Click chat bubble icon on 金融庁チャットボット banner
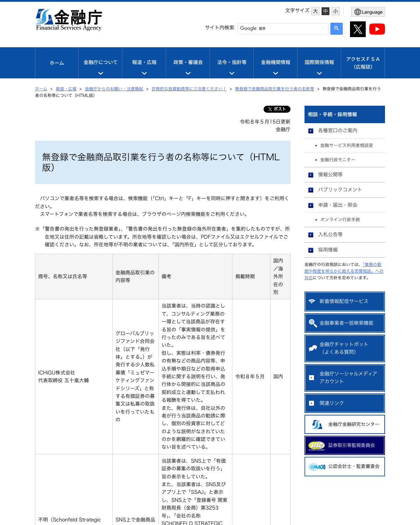420x525 pixels. [x=313, y=348]
